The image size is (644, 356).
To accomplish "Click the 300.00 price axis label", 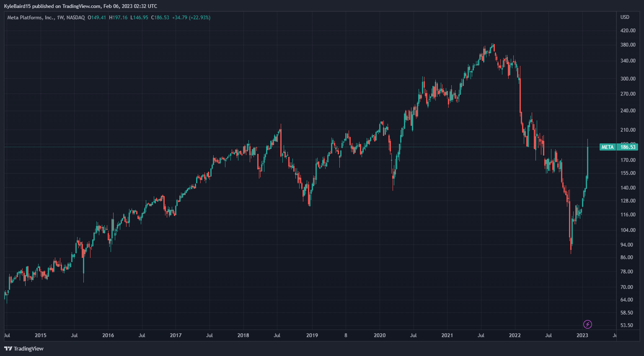I will pos(628,79).
